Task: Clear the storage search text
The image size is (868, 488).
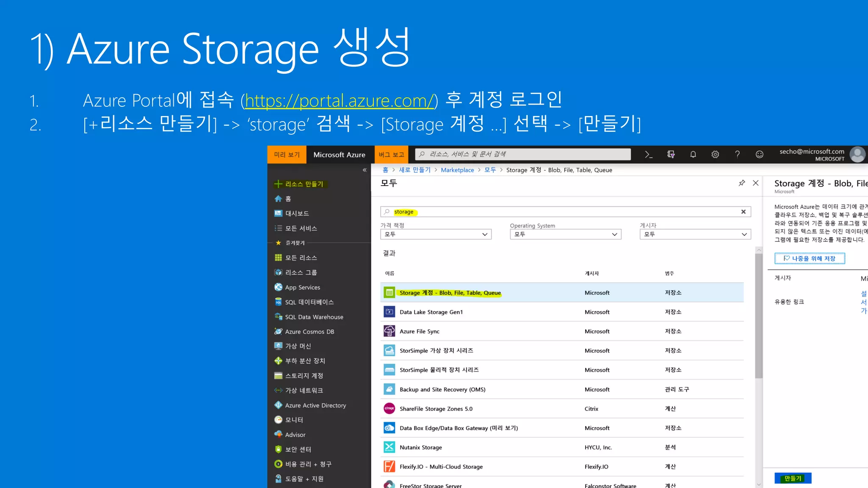Action: pos(743,212)
